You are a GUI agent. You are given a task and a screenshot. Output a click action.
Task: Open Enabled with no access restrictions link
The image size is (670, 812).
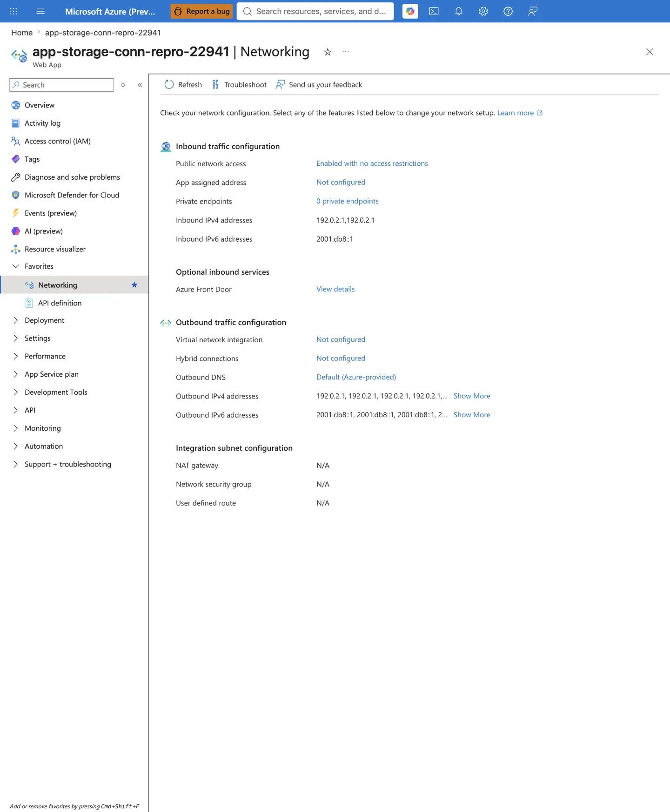click(x=372, y=163)
